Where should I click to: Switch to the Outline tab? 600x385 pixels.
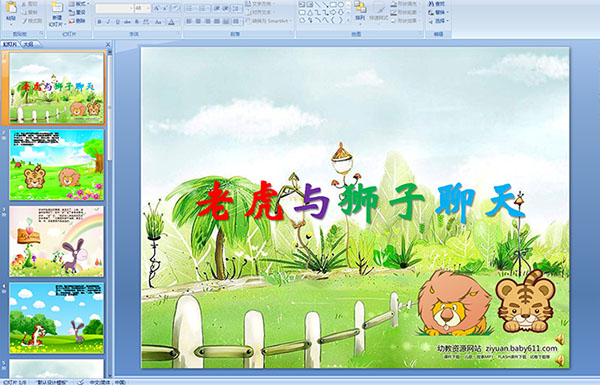click(29, 44)
